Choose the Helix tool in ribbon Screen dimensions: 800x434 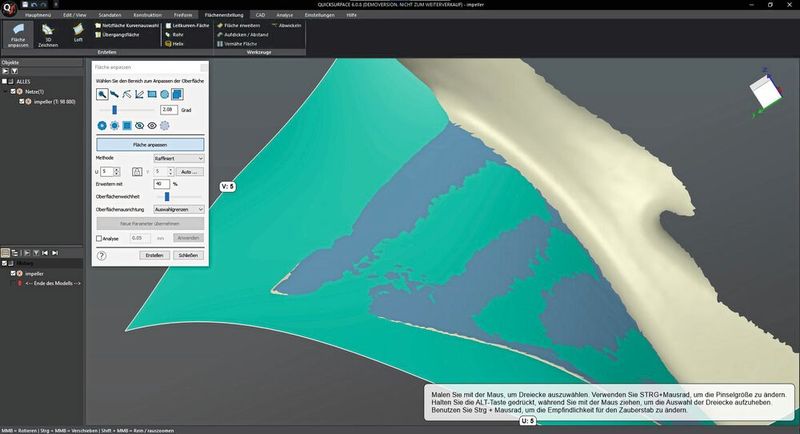tap(174, 42)
